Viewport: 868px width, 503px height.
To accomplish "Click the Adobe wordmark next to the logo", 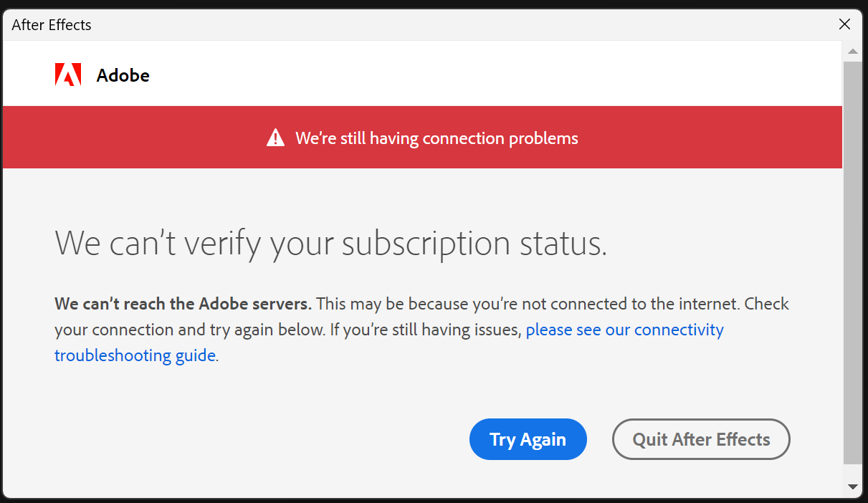I will point(123,75).
